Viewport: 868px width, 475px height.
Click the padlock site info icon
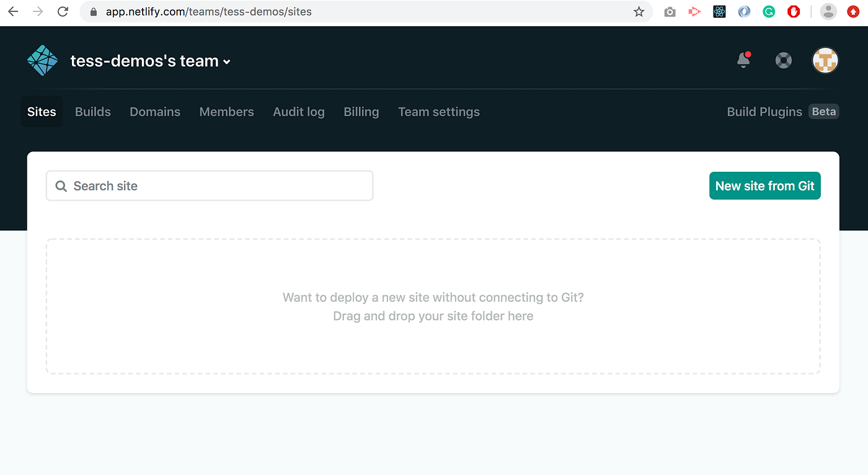94,12
